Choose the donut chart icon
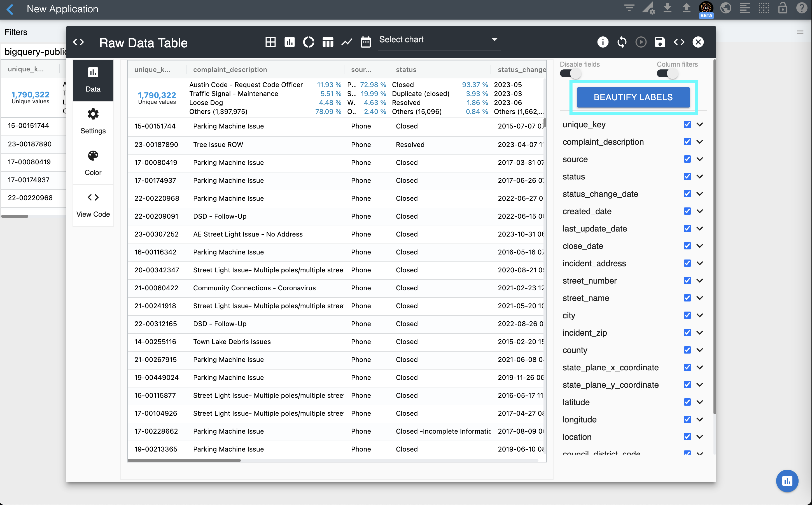The image size is (812, 505). click(308, 42)
